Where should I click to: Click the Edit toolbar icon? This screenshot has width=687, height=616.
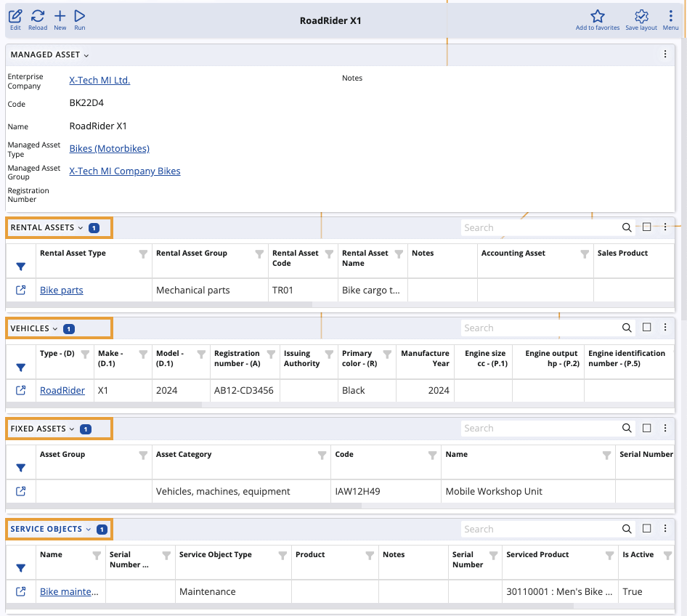coord(15,20)
